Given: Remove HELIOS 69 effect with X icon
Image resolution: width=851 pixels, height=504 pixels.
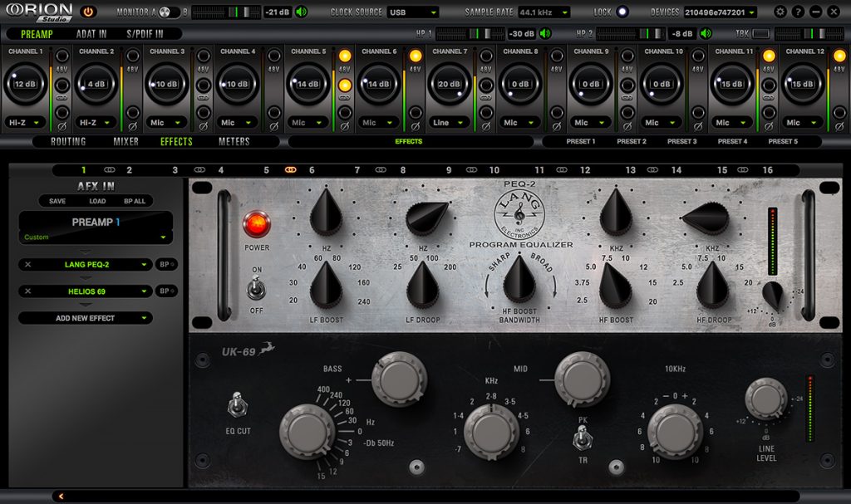Looking at the screenshot, I should [x=28, y=291].
